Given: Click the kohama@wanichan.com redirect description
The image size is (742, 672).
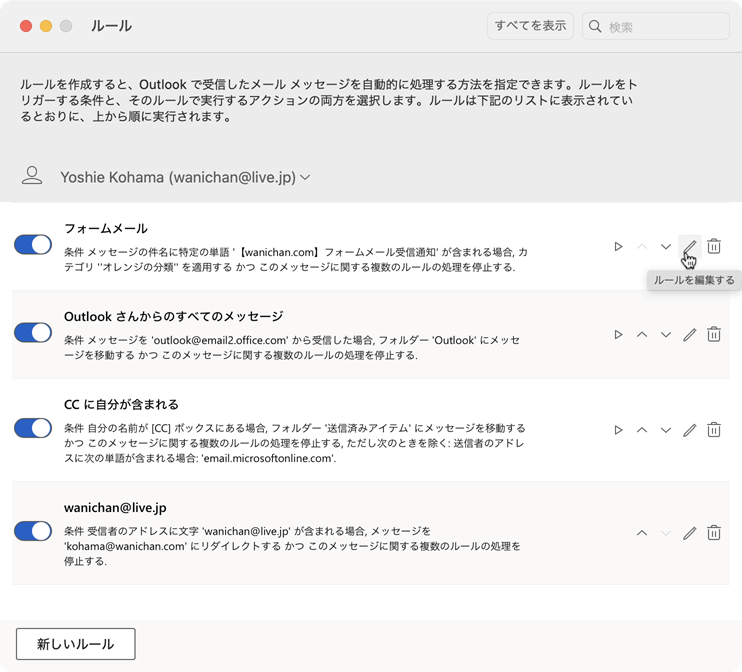Looking at the screenshot, I should click(x=292, y=546).
